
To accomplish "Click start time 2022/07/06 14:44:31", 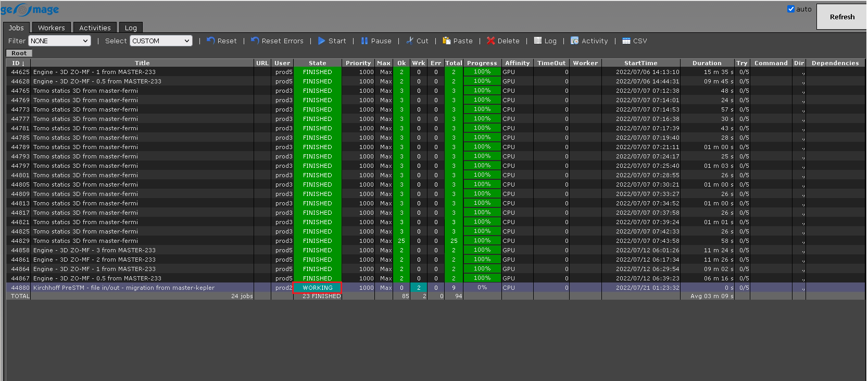I will tap(648, 81).
